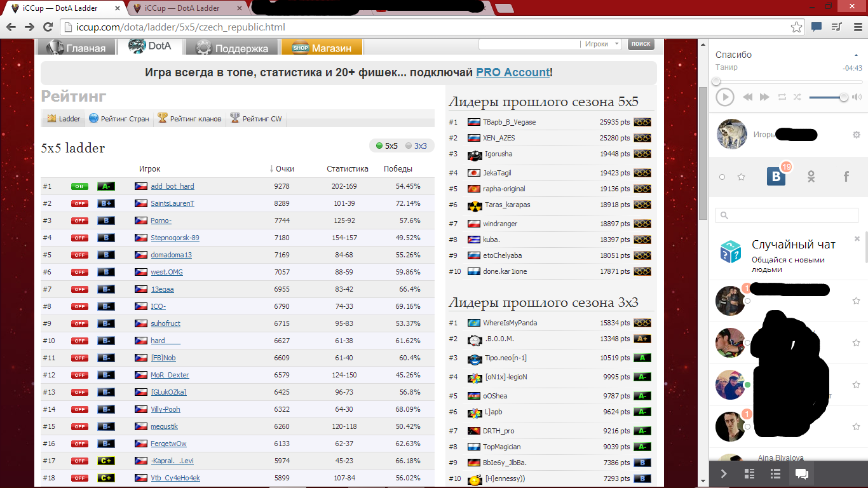Open the Поддержка site tab

(x=232, y=48)
